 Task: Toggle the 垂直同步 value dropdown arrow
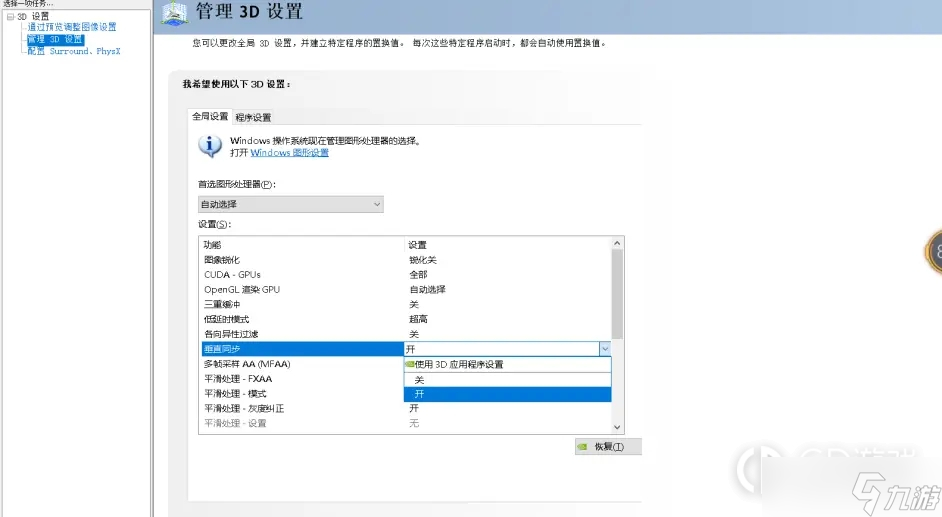click(x=605, y=349)
